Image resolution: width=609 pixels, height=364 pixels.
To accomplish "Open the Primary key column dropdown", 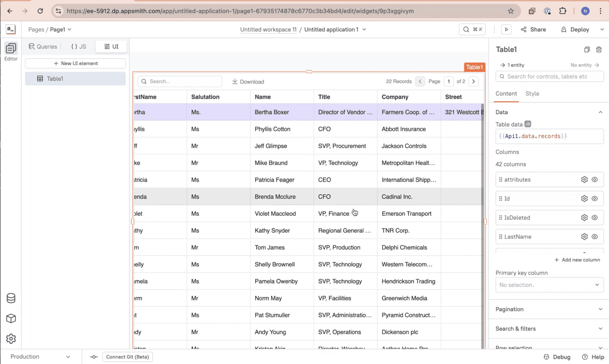I will (x=549, y=285).
